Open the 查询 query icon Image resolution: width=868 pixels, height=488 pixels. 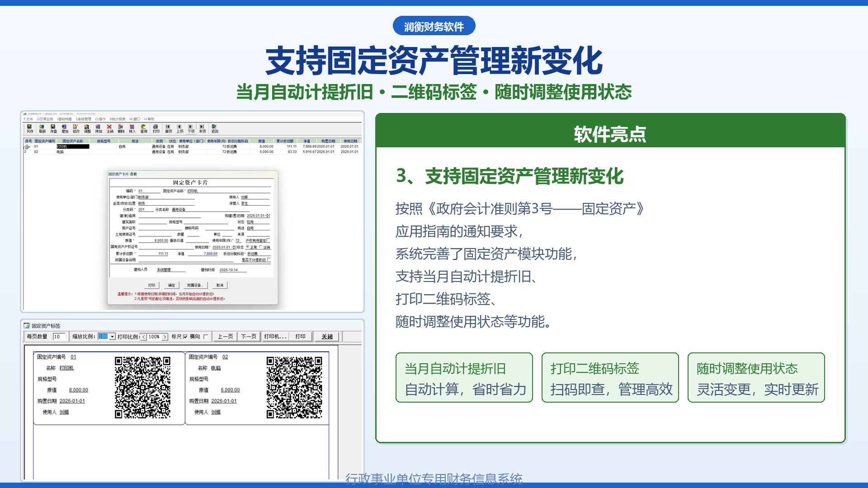pyautogui.click(x=144, y=128)
